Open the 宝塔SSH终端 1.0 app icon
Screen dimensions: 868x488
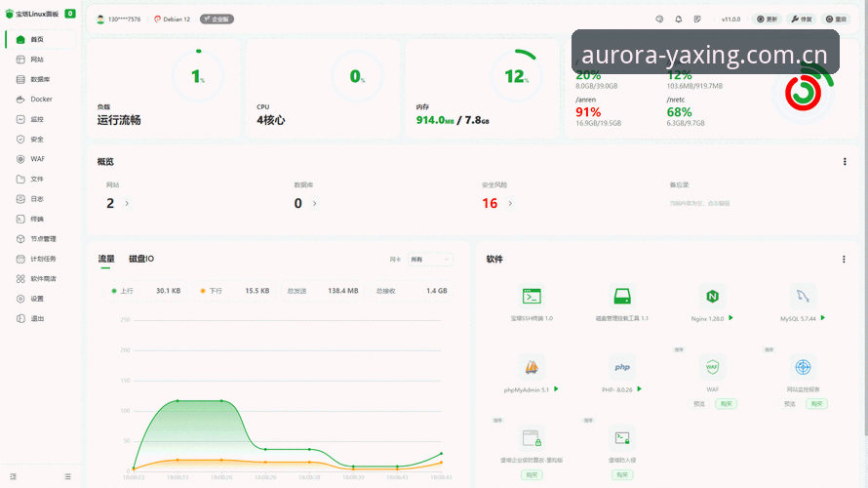[x=532, y=297]
